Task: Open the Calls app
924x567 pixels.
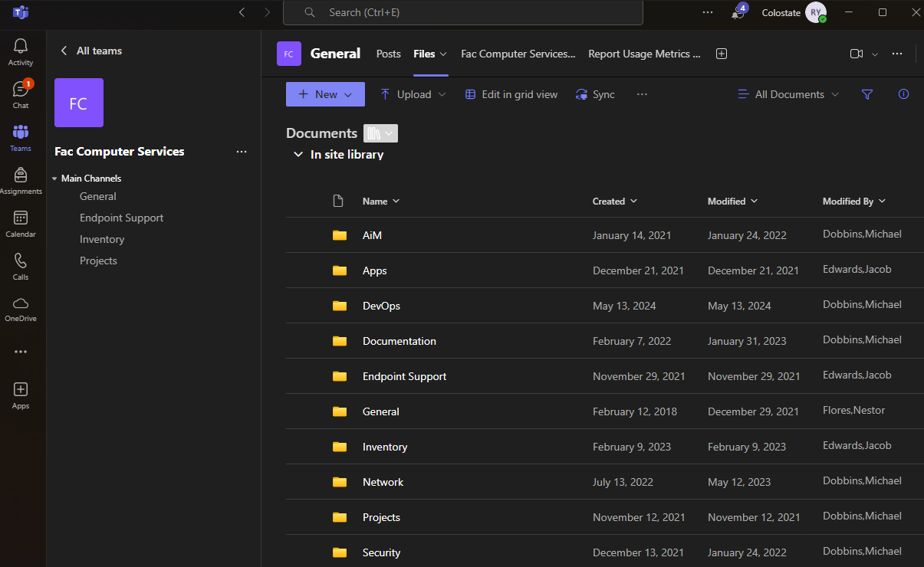Action: tap(21, 267)
